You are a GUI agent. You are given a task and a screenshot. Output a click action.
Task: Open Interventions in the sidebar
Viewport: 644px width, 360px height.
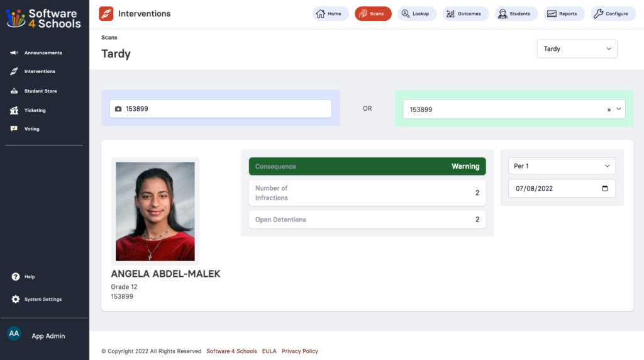click(x=40, y=71)
